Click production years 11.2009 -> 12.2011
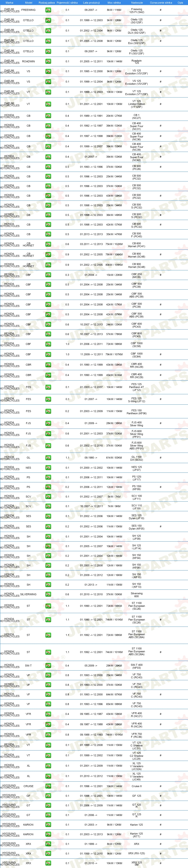This screenshot has width=188, height=868. [x=91, y=355]
